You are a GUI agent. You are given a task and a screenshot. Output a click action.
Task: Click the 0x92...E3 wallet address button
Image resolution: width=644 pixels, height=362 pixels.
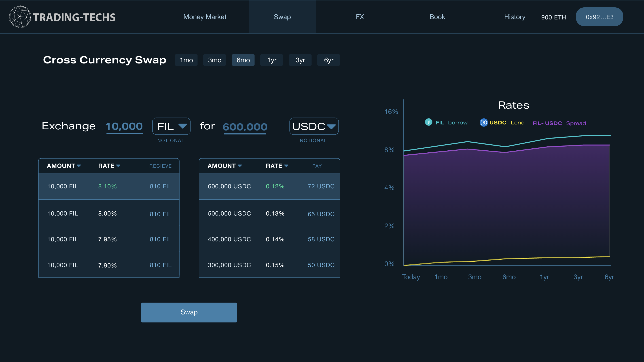pos(600,17)
